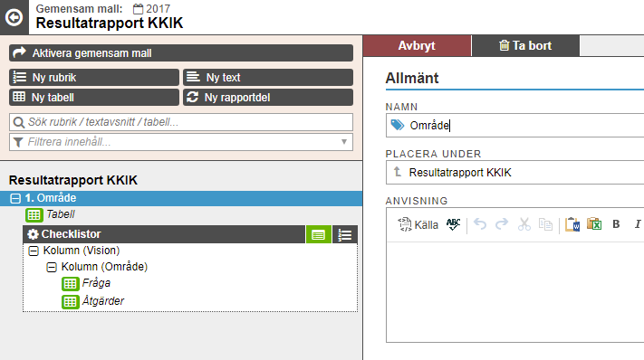This screenshot has width=644, height=360.
Task: Click the Ta bort button
Action: click(x=525, y=45)
